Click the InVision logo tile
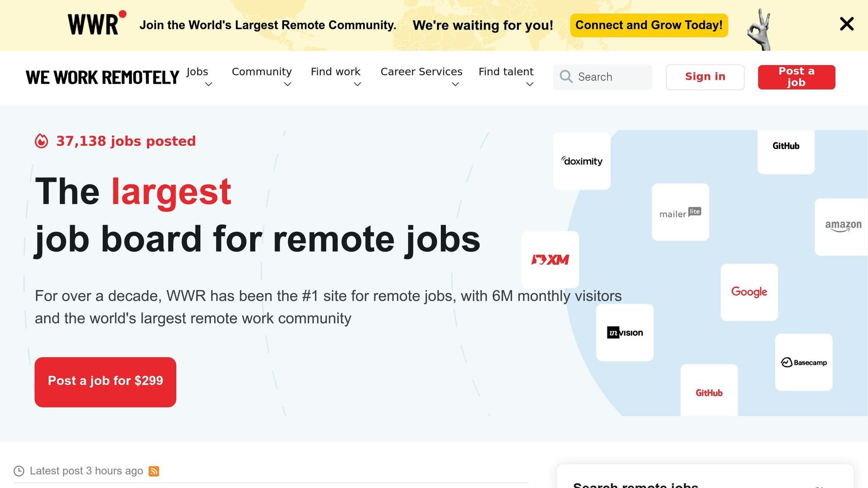The image size is (868, 488). (x=625, y=333)
